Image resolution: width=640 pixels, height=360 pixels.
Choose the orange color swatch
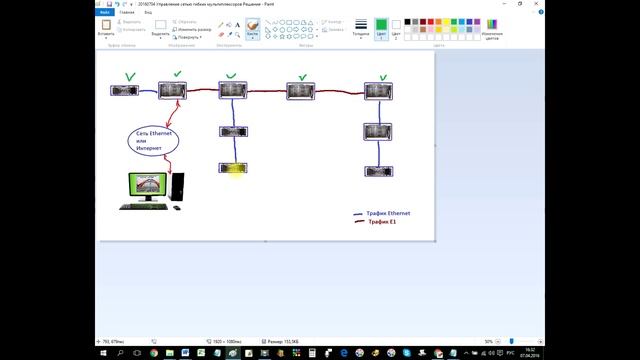coord(438,22)
